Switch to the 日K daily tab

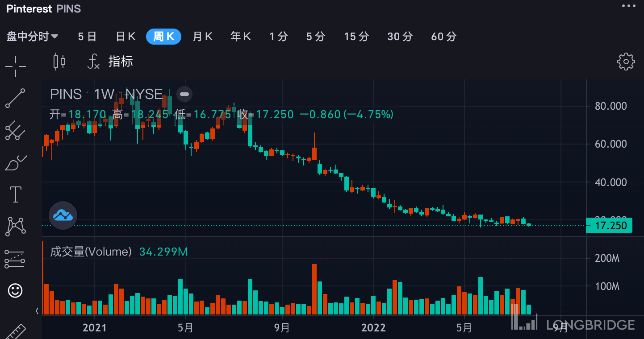[125, 37]
